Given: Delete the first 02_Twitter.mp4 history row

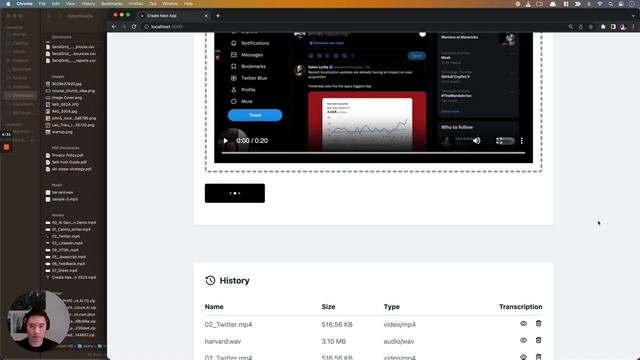Looking at the screenshot, I should pyautogui.click(x=538, y=324).
